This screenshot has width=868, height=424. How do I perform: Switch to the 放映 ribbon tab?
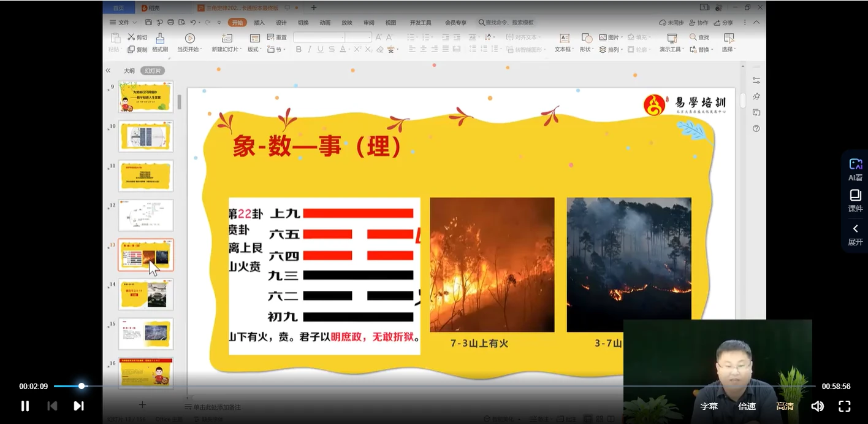(347, 23)
